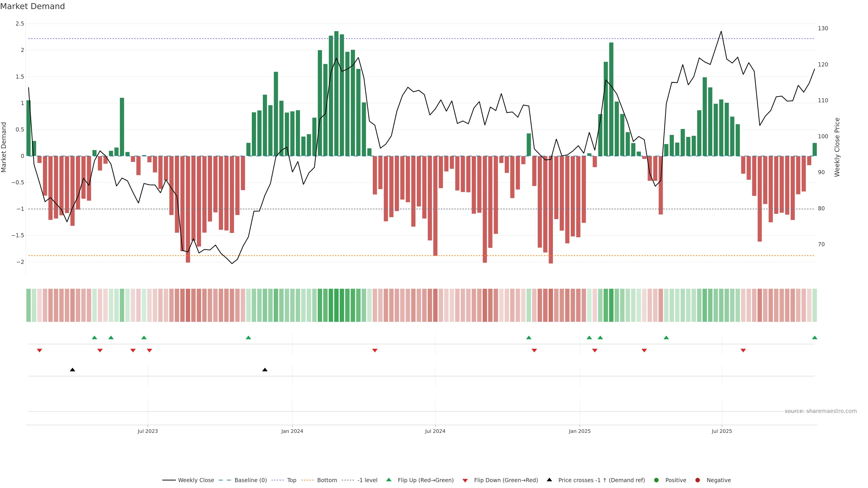Click the leftmost red flip-down triangle marker
The image size is (868, 488).
click(x=39, y=351)
